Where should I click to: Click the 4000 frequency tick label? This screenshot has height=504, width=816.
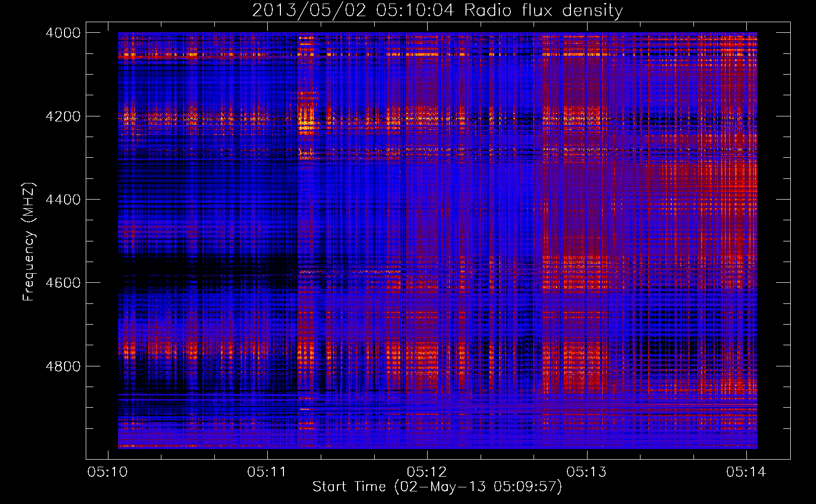click(63, 33)
